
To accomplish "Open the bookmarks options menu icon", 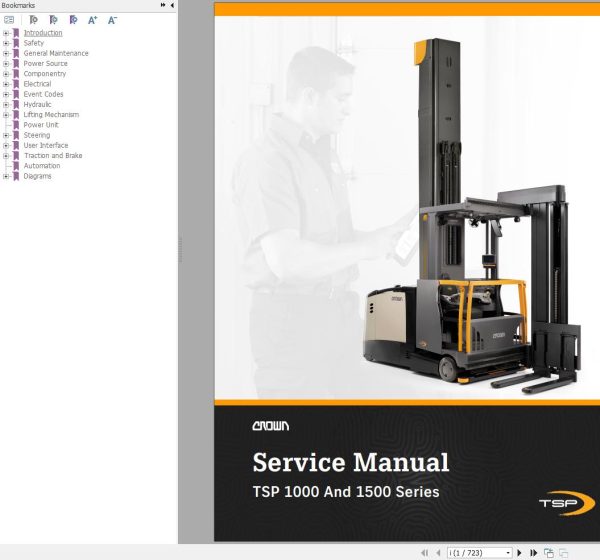I will point(9,20).
